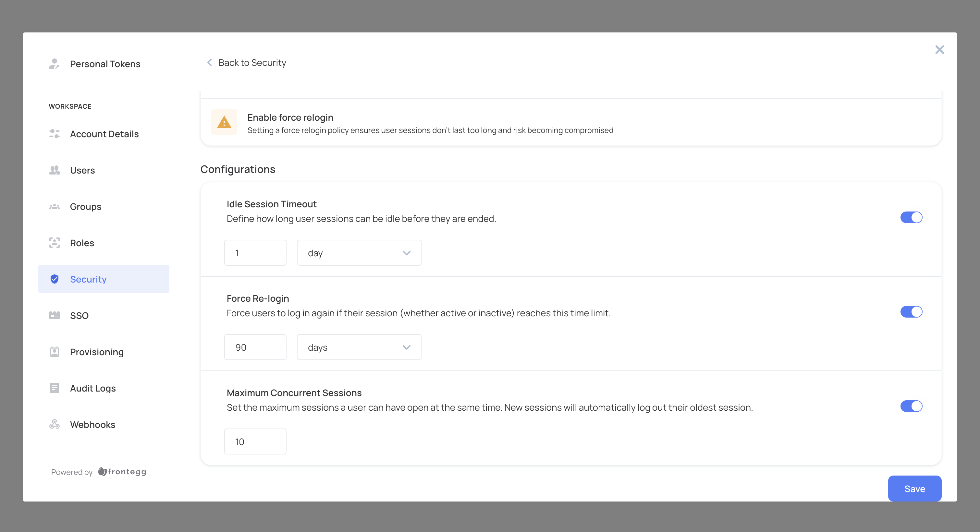
Task: Click the Provisioning badge icon
Action: 54,352
